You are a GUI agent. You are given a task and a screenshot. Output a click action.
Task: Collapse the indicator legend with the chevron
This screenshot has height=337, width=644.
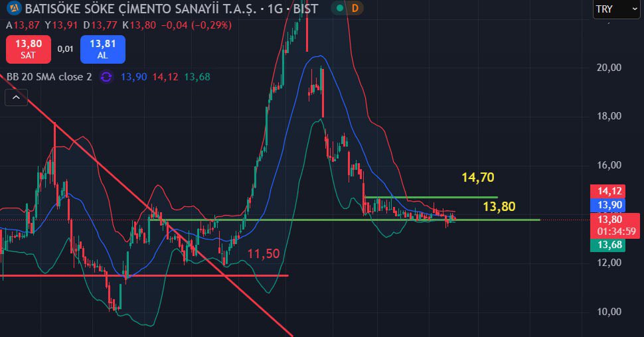(16, 98)
